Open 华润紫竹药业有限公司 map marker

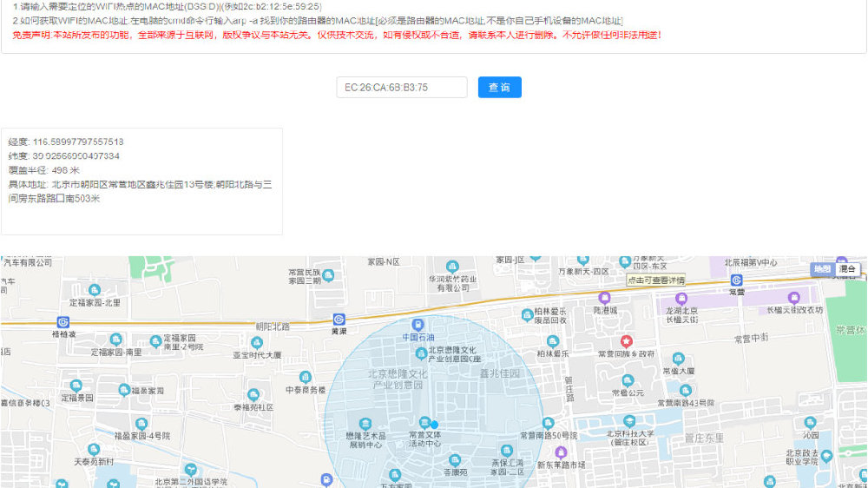(452, 267)
